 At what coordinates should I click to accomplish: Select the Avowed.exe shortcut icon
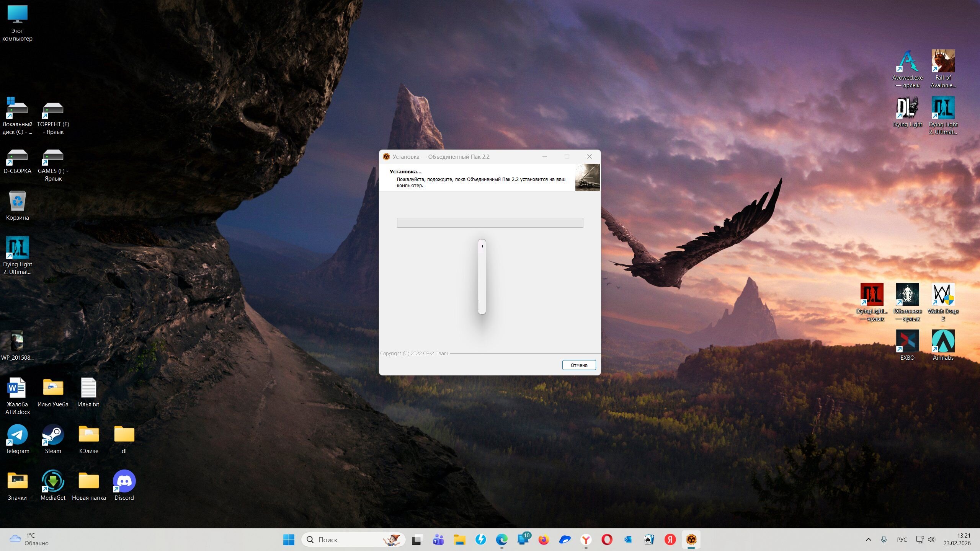click(x=907, y=62)
